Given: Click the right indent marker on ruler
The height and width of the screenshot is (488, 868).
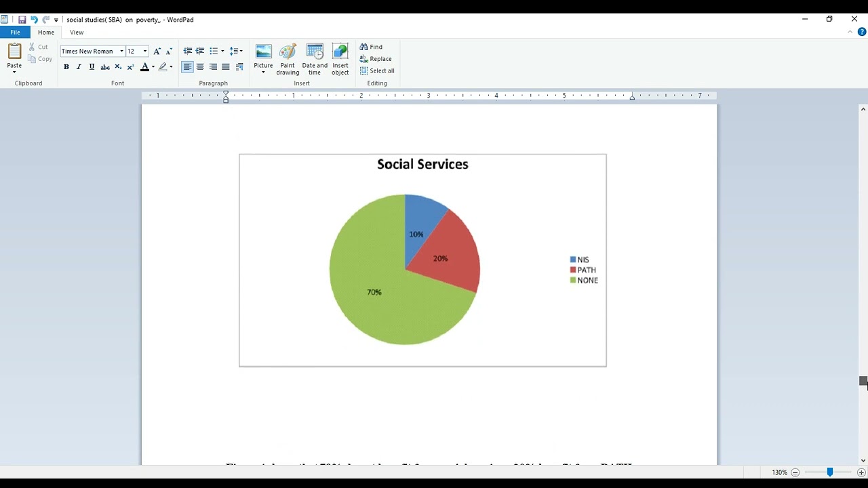Looking at the screenshot, I should coord(632,98).
